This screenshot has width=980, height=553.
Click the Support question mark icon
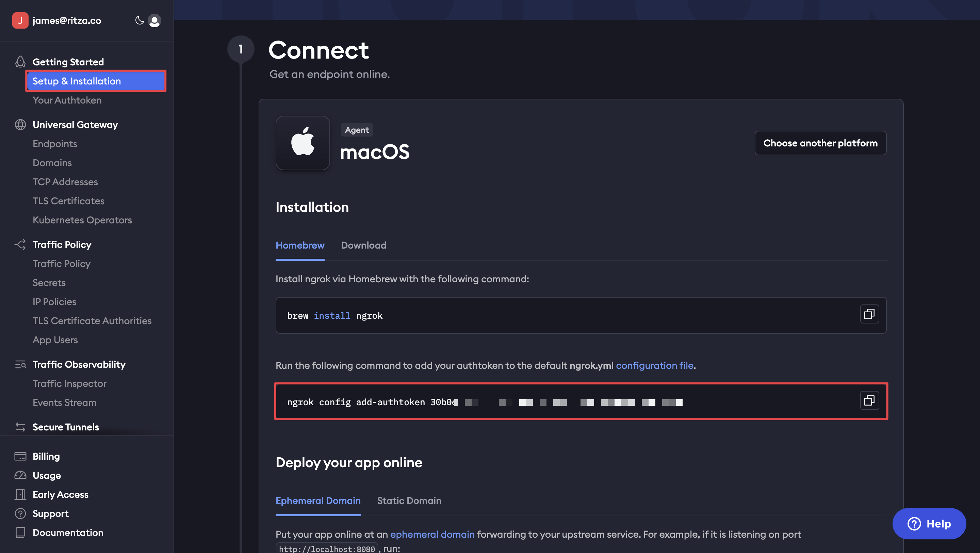20,513
